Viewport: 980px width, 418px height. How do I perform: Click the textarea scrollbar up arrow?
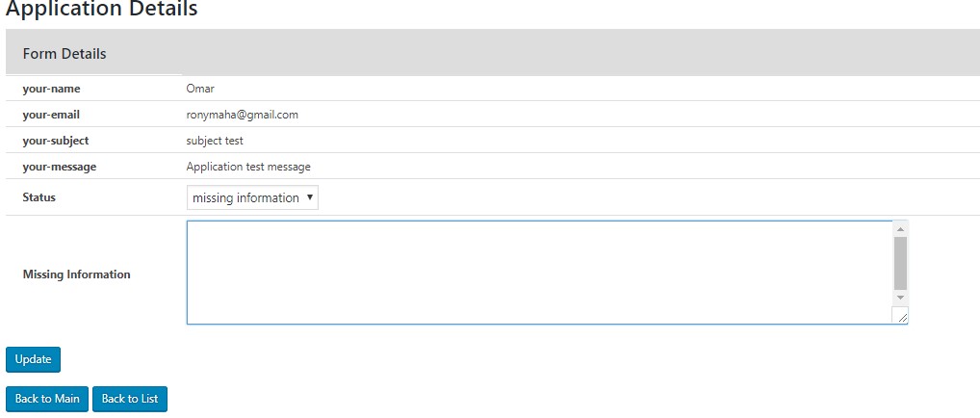click(900, 229)
